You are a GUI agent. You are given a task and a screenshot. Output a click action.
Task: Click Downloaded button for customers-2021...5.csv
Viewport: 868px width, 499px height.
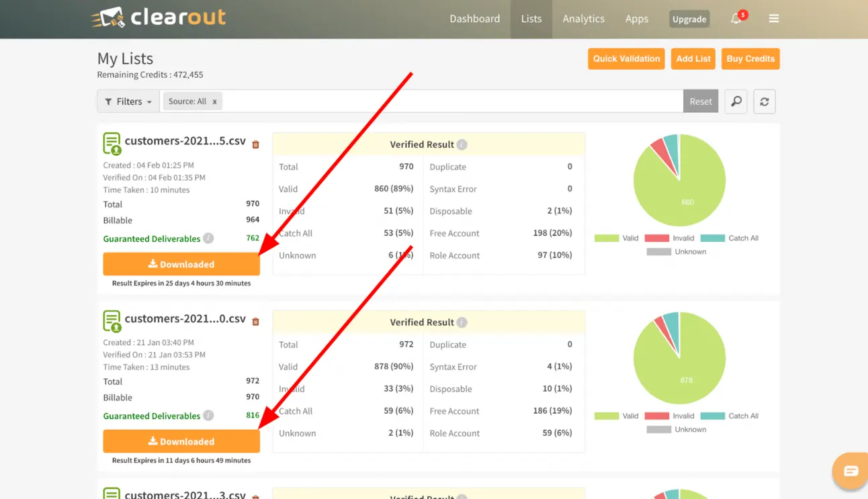point(181,264)
